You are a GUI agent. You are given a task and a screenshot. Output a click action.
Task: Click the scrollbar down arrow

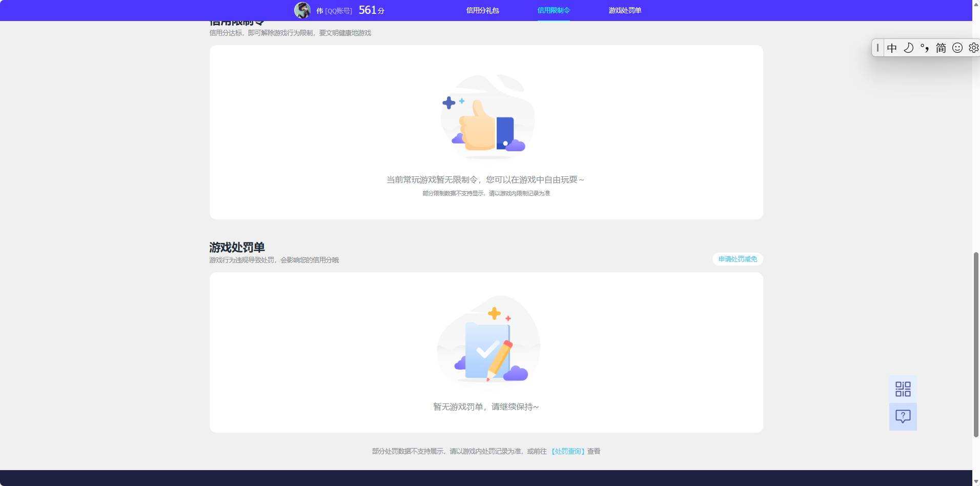976,481
